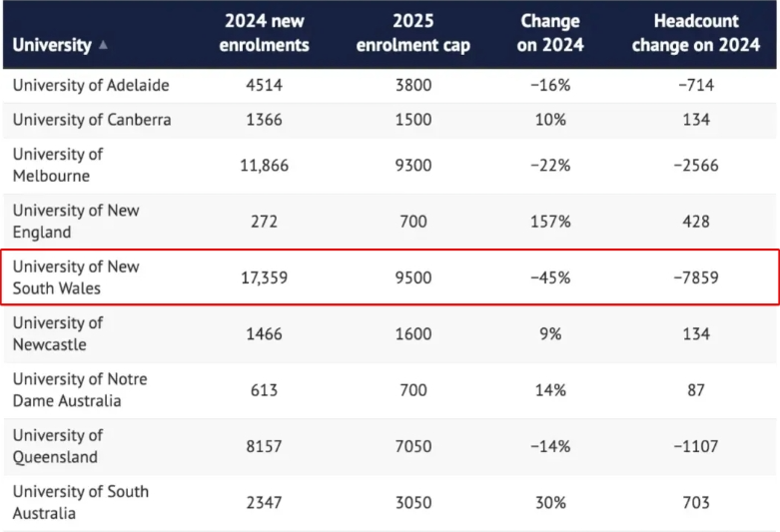Screen dimensions: 780x532
Task: Click University of Queensland name cell
Action: coord(57,446)
